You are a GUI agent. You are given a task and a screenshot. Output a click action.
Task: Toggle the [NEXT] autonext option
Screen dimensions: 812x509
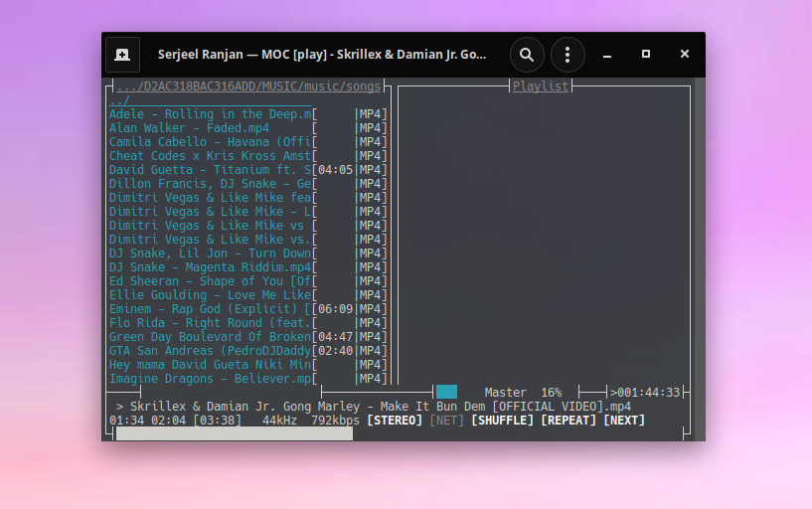(x=624, y=421)
